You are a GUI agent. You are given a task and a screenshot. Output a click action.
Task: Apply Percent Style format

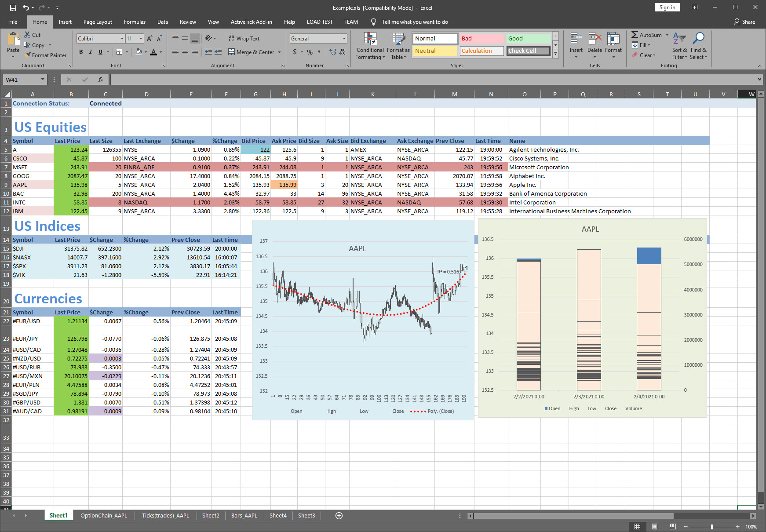click(x=310, y=52)
